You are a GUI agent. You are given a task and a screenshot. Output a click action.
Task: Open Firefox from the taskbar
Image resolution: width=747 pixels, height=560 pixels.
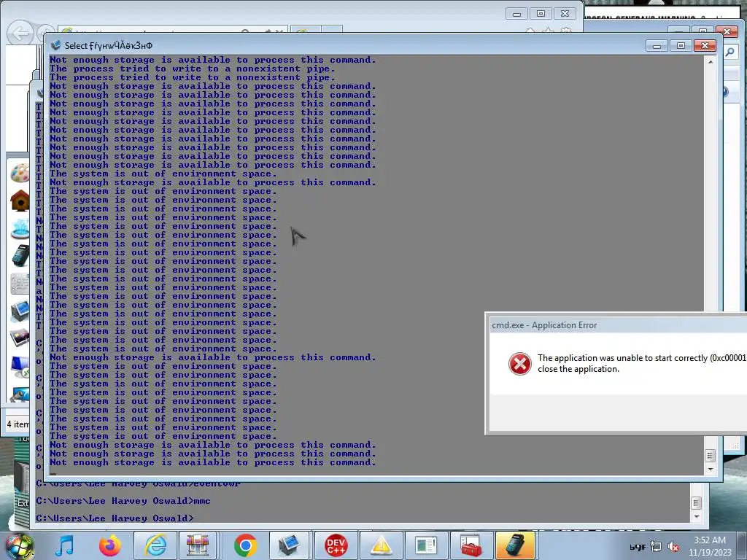pyautogui.click(x=110, y=545)
